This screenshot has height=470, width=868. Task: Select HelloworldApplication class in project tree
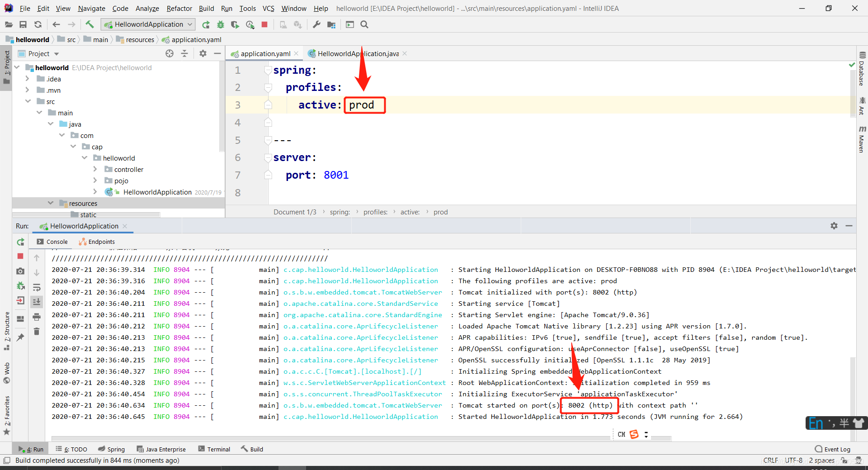click(157, 192)
